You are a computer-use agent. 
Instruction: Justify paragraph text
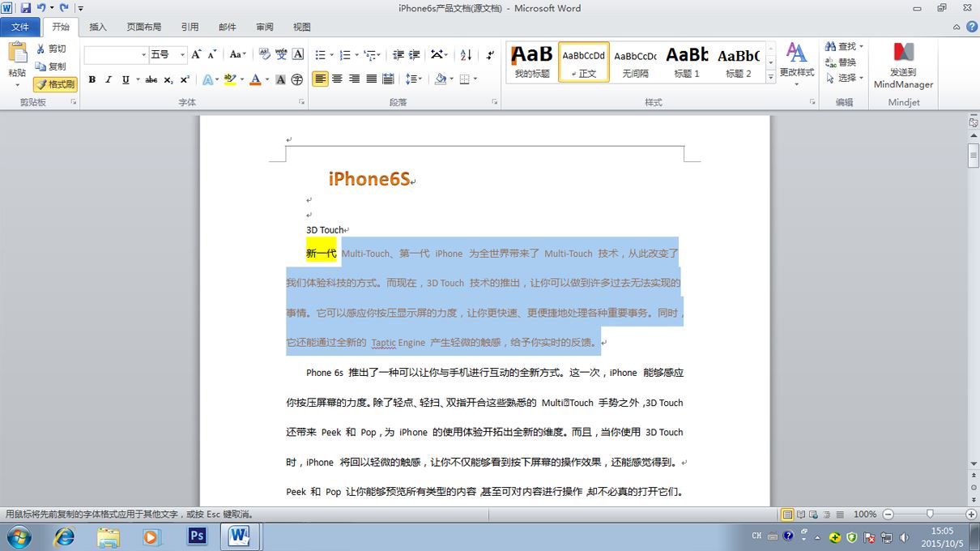(x=371, y=79)
